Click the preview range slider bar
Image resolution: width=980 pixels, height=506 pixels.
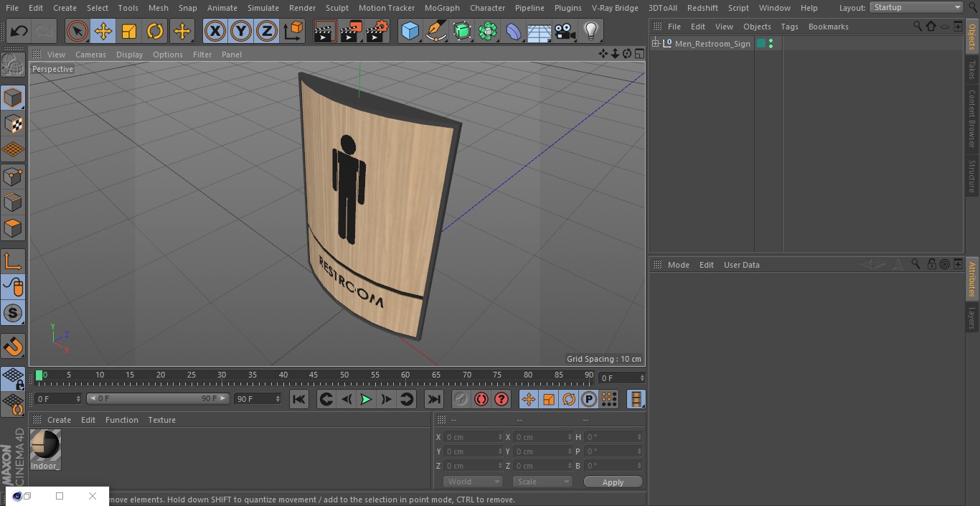tap(158, 398)
